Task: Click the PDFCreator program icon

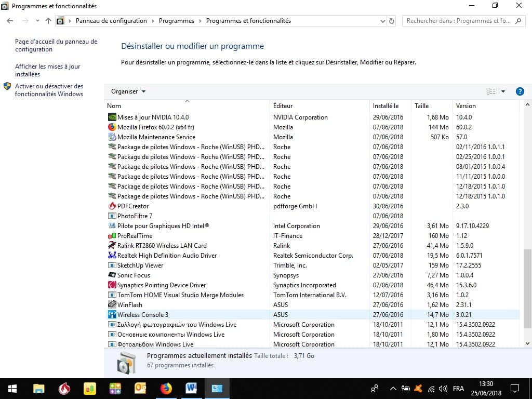Action: point(112,206)
